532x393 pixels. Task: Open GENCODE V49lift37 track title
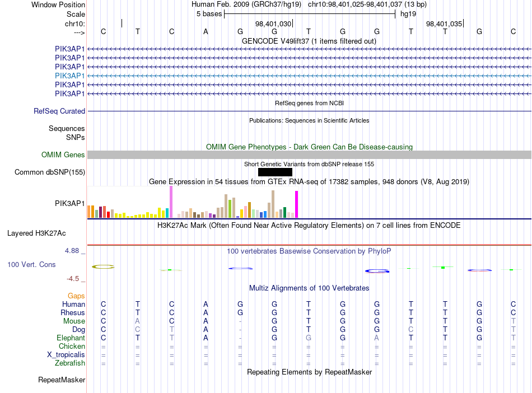tap(309, 41)
